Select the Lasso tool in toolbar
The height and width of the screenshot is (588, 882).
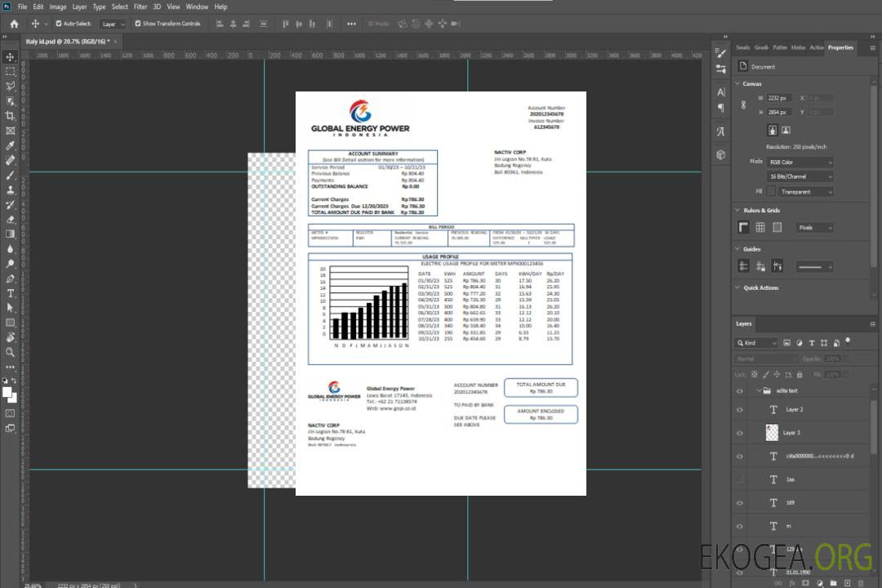(11, 86)
